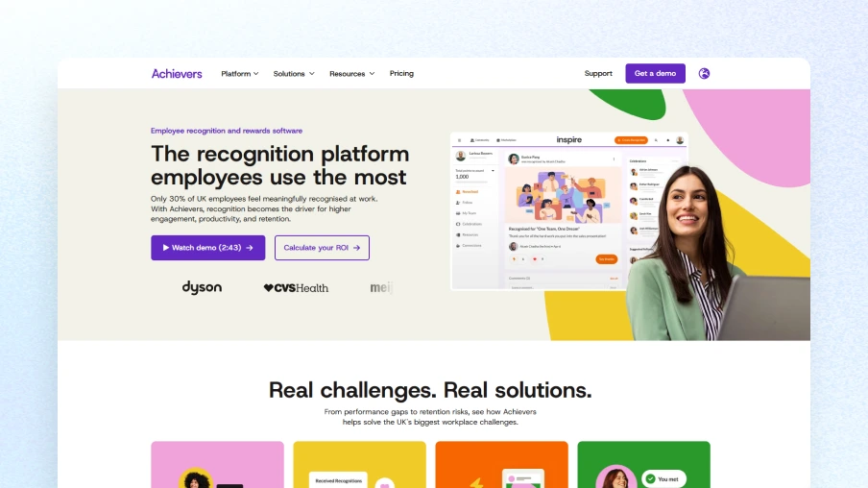
Task: Expand the Solutions dropdown menu
Action: point(294,74)
